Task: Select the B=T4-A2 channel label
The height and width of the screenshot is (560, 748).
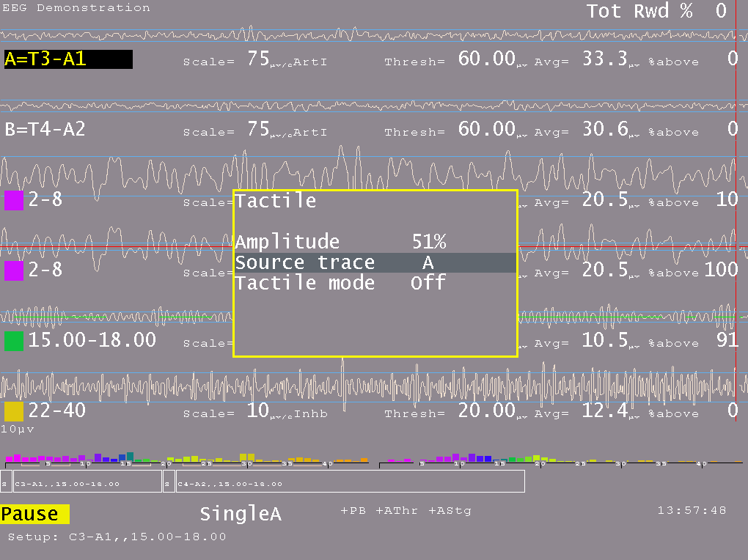Action: (x=45, y=130)
